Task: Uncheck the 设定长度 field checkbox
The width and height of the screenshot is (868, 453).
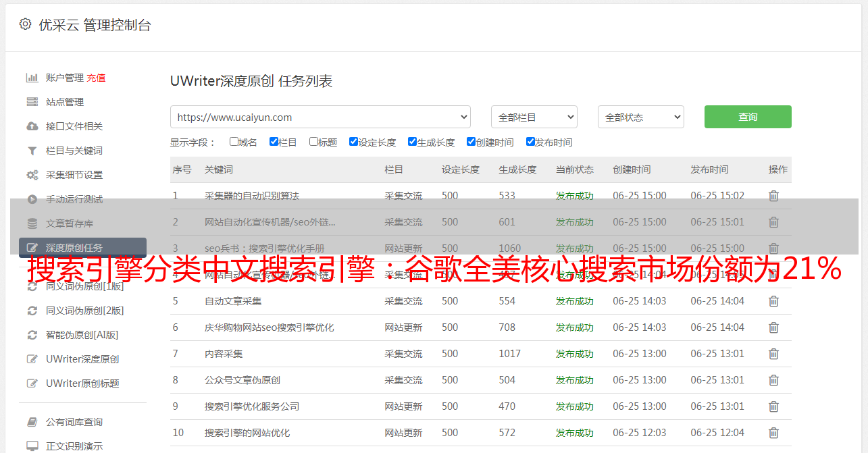Action: point(353,142)
